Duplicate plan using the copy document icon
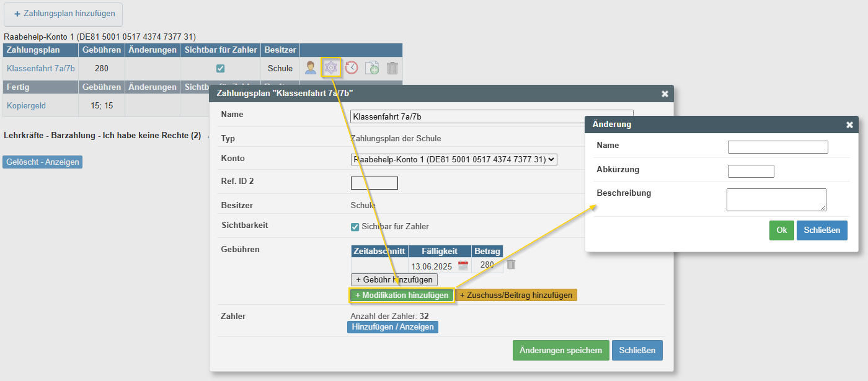The image size is (868, 381). [372, 68]
